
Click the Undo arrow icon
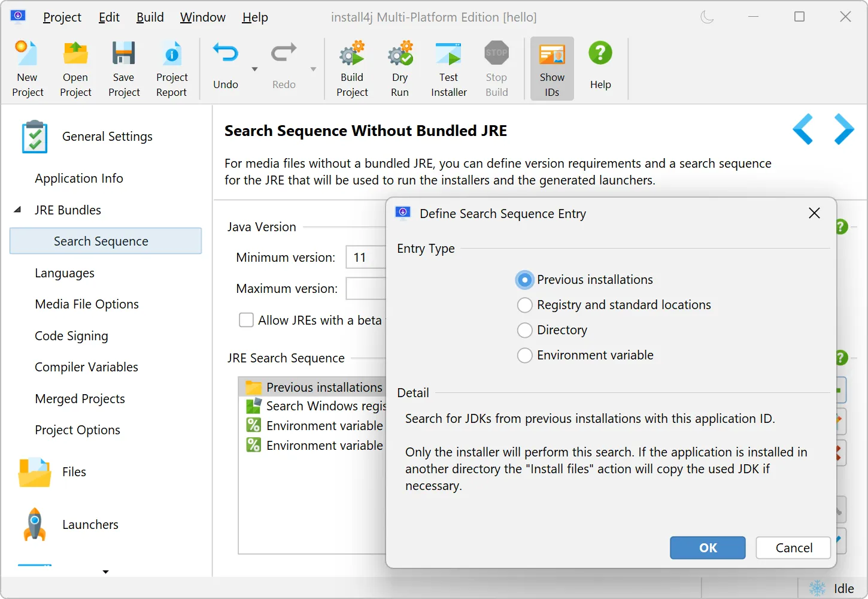tap(226, 53)
